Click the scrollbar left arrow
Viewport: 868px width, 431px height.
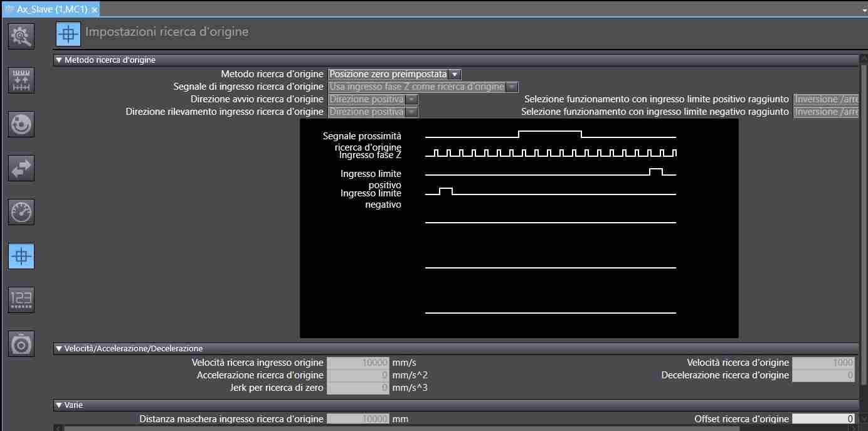58,428
